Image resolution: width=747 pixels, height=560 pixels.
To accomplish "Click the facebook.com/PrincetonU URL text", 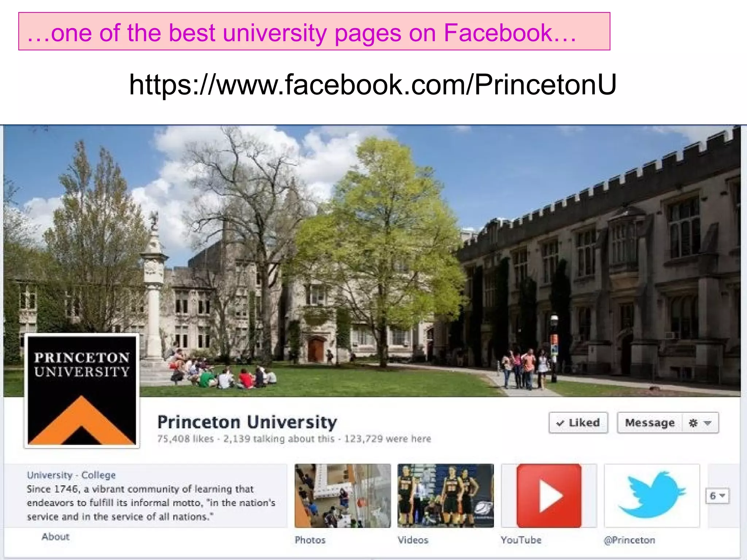I will 373,85.
